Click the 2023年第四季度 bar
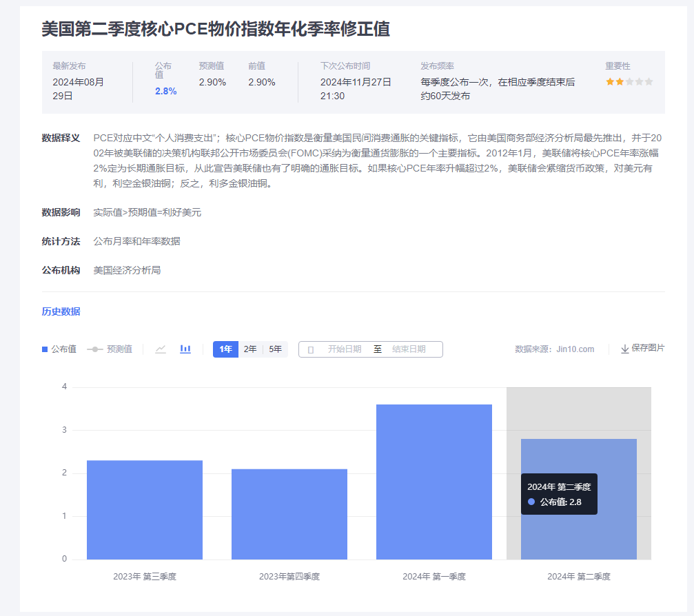Viewport: 694px width, 616px height. pyautogui.click(x=289, y=514)
